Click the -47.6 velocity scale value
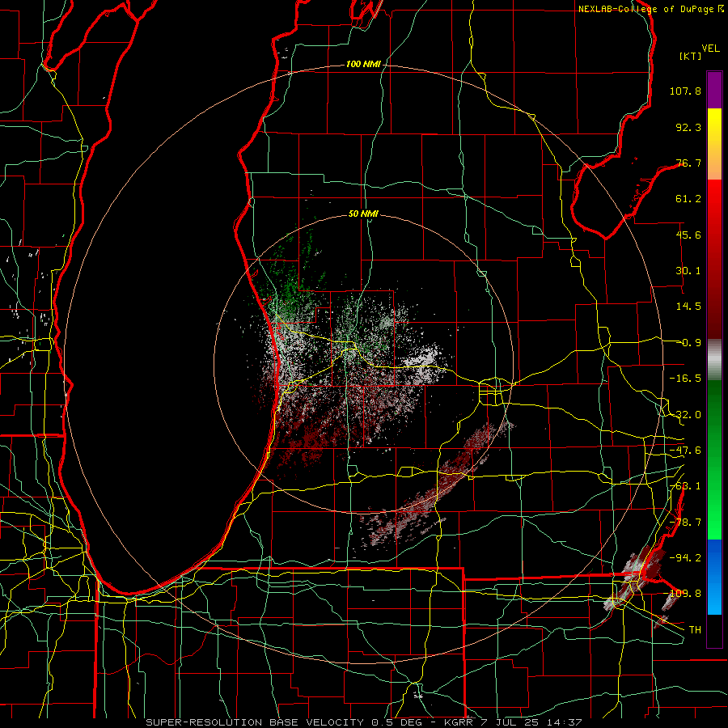Screen dimensions: 728x728 (x=685, y=451)
